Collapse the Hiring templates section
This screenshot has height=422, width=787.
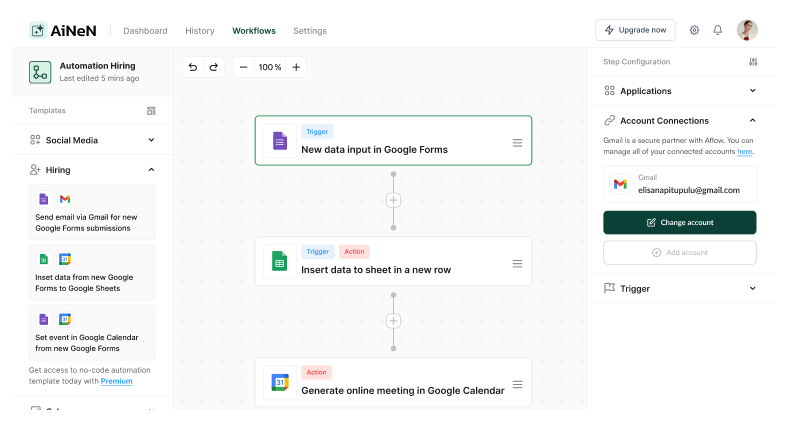click(151, 170)
